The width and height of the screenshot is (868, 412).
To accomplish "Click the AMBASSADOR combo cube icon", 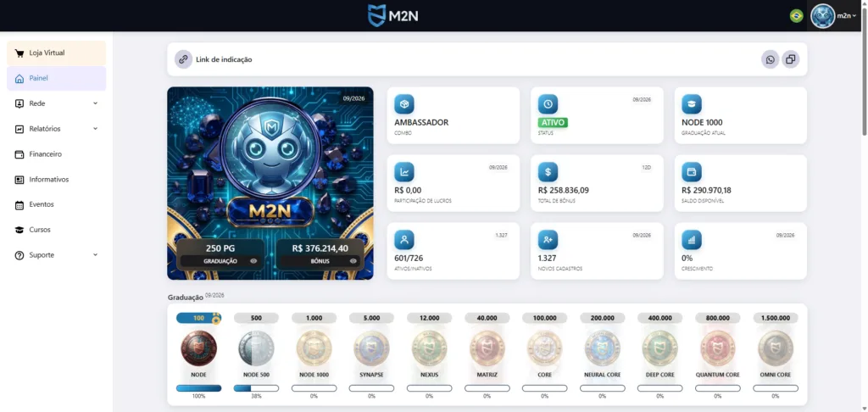I will coord(404,104).
